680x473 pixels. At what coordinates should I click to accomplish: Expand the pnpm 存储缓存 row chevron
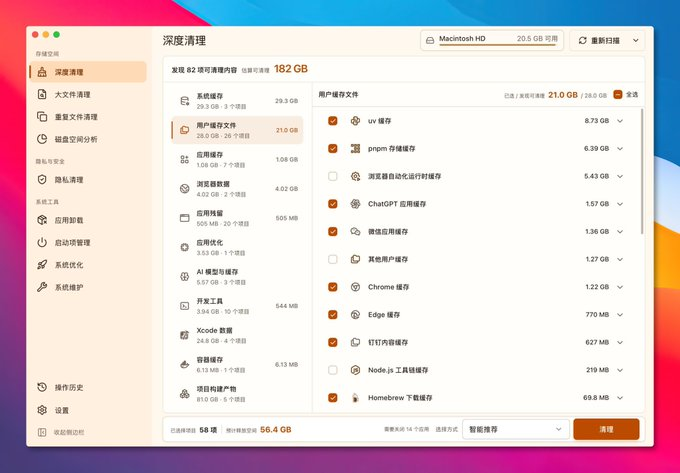(x=620, y=149)
